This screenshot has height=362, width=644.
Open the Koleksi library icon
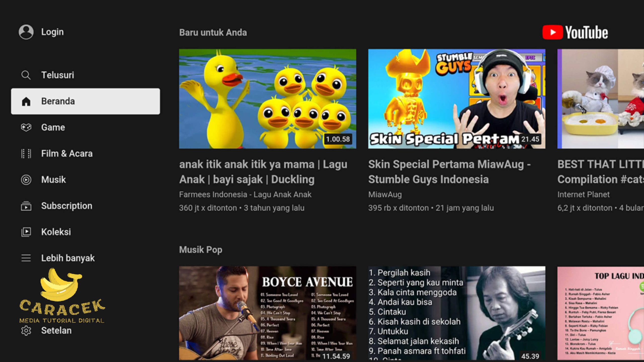click(x=26, y=232)
